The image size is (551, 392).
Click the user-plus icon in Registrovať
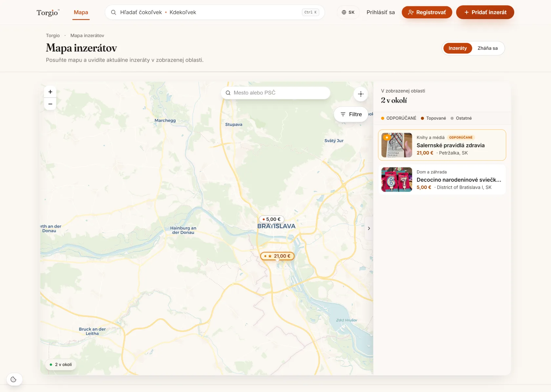(411, 12)
